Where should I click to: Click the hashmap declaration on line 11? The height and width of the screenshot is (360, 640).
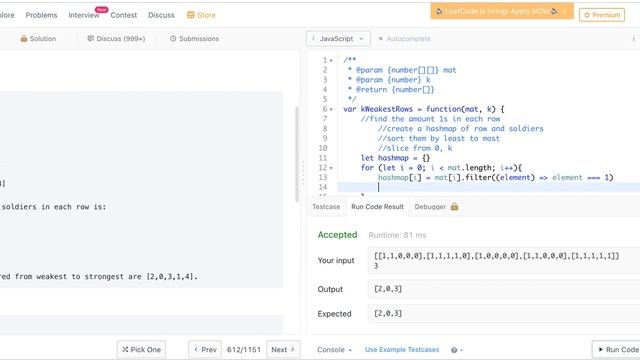point(395,158)
